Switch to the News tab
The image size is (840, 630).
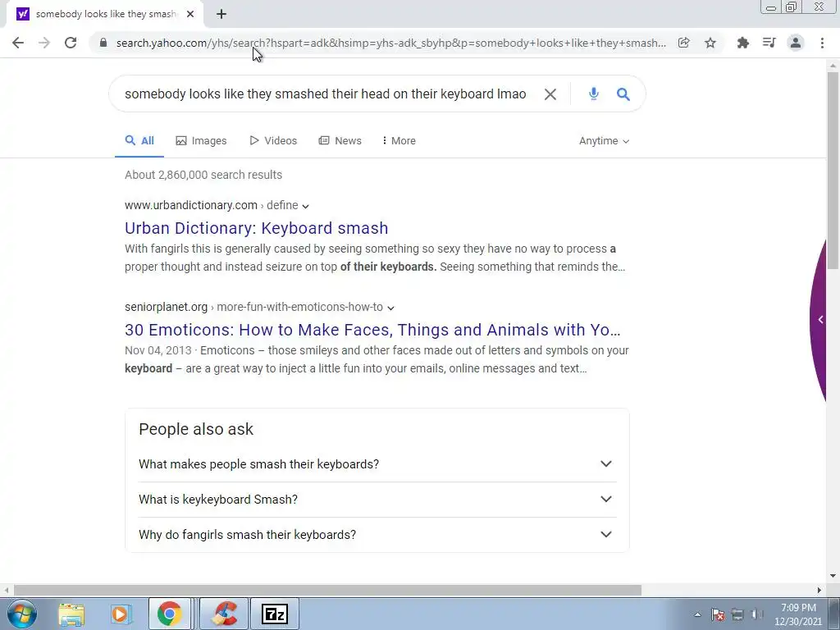click(340, 141)
